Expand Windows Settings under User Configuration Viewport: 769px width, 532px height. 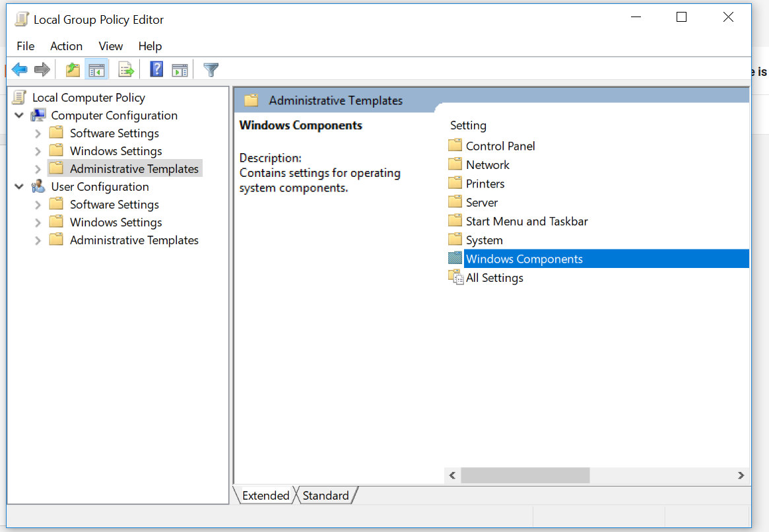coord(38,222)
